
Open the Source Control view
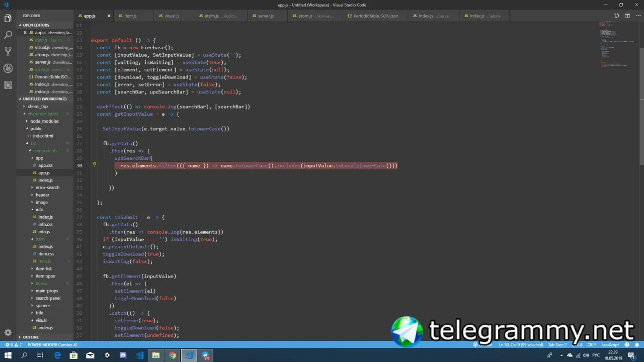click(8, 52)
